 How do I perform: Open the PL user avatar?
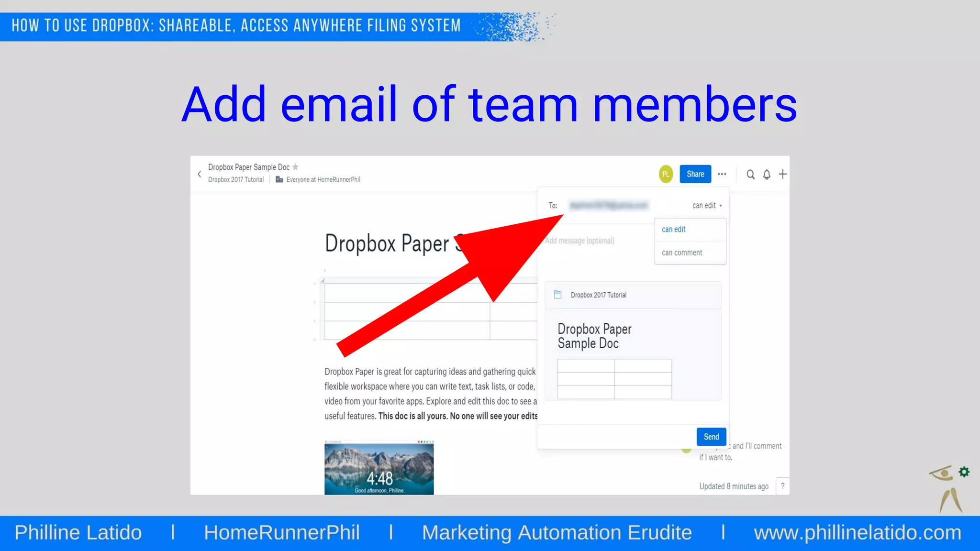[x=666, y=174]
